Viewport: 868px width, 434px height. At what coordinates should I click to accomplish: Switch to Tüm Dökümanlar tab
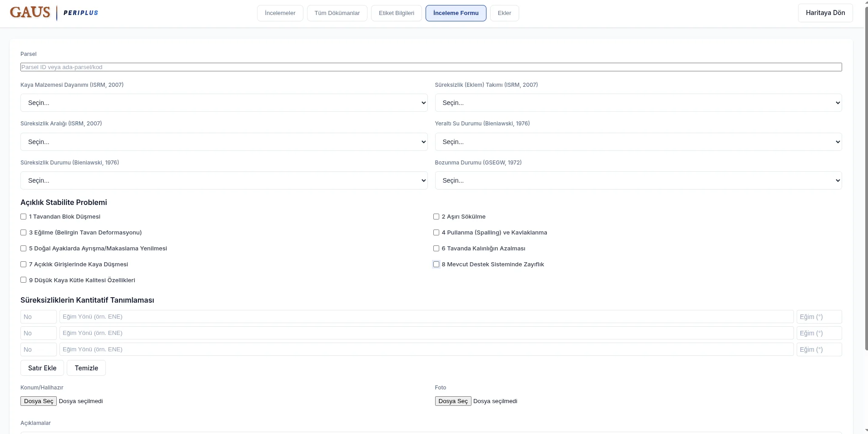point(337,13)
